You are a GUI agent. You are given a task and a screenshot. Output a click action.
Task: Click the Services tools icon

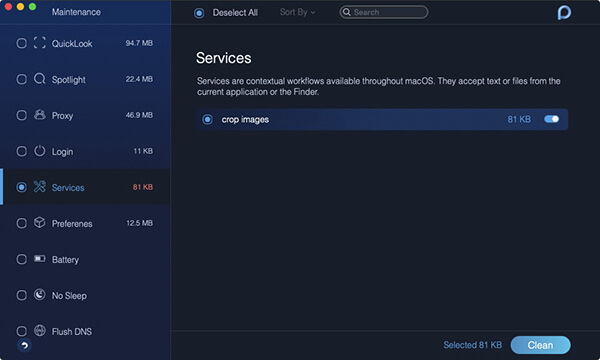39,187
